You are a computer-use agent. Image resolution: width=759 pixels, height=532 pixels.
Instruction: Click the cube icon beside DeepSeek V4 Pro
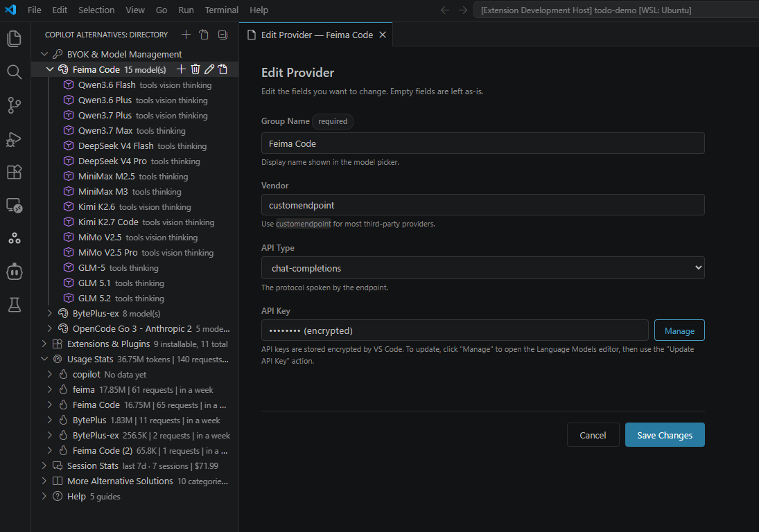pos(69,161)
